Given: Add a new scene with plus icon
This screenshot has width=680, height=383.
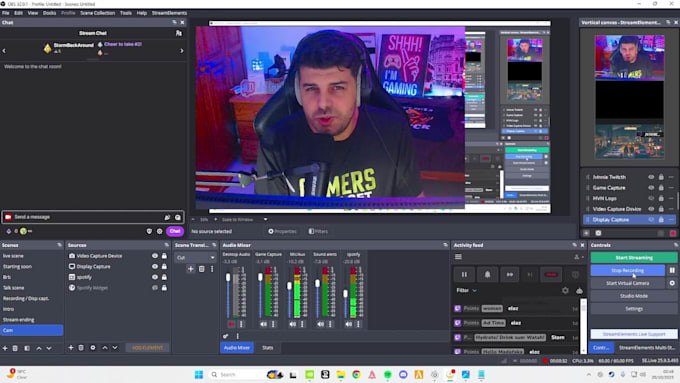Looking at the screenshot, I should 5,348.
